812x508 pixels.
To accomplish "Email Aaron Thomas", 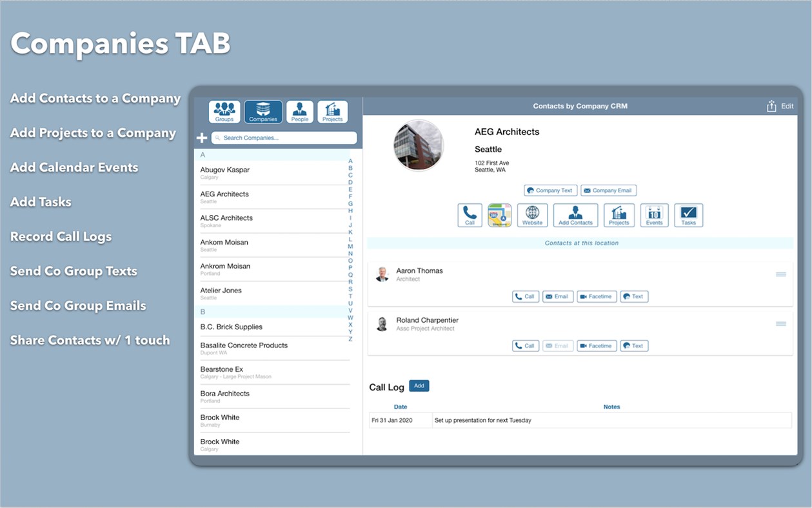I will [x=557, y=296].
